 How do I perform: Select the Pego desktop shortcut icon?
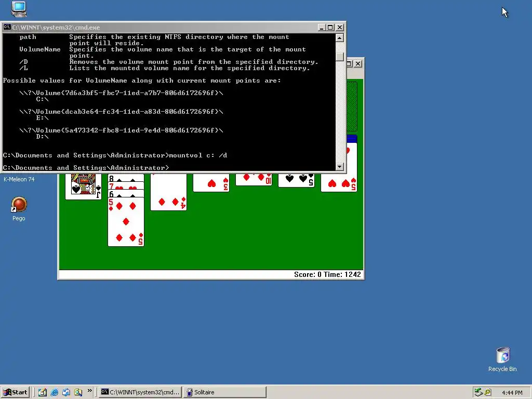click(19, 209)
